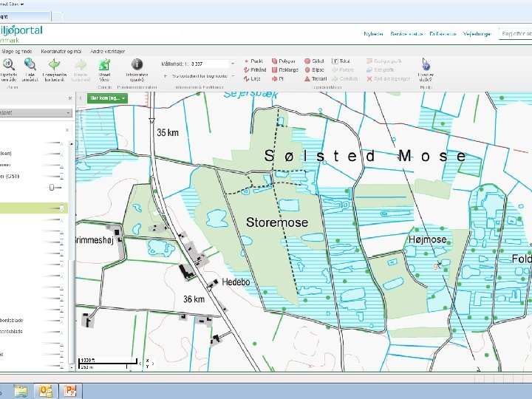Click the greyed Fortryd undo tool
Screen dimensions: 532x399
point(343,70)
